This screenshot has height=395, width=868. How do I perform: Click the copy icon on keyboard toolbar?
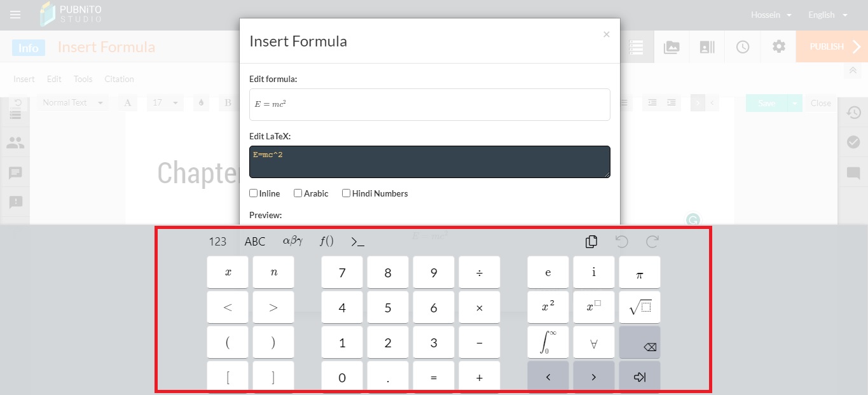591,242
